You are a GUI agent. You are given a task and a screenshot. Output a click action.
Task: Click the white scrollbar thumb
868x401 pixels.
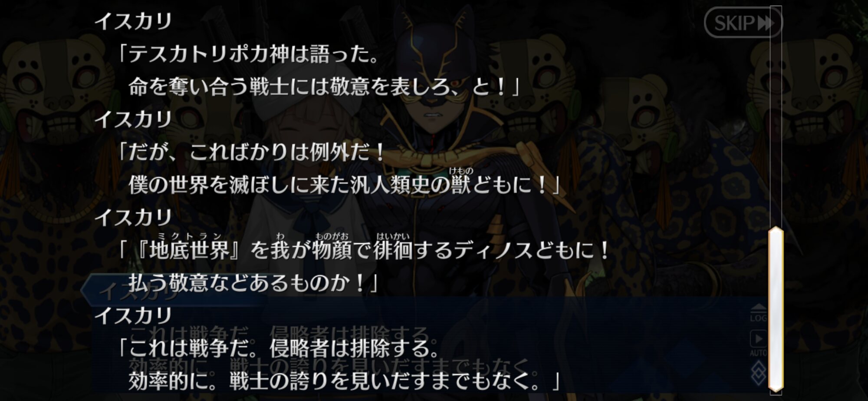click(x=776, y=308)
